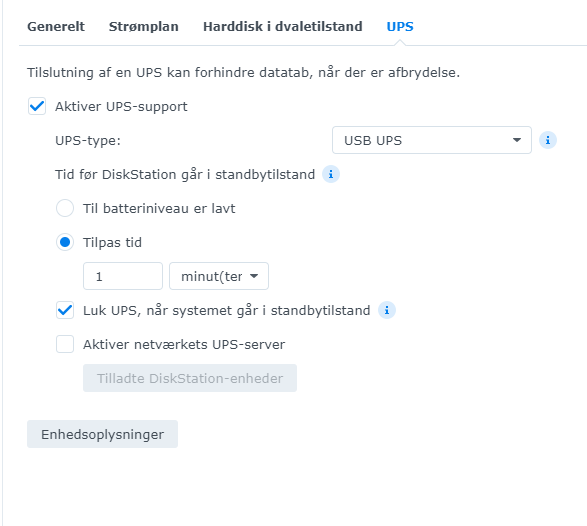Click the custom time value input field

click(123, 276)
